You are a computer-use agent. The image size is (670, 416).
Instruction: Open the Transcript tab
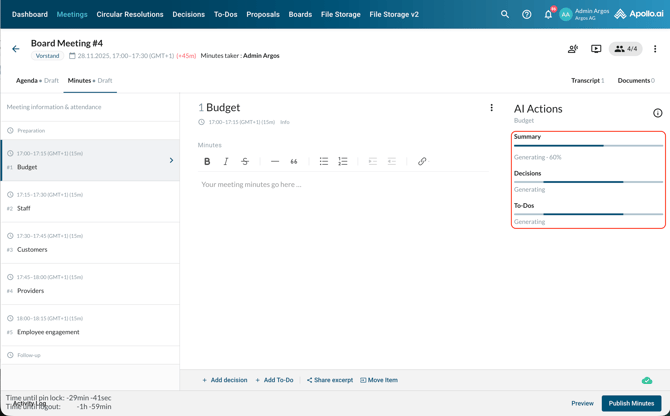(x=587, y=81)
